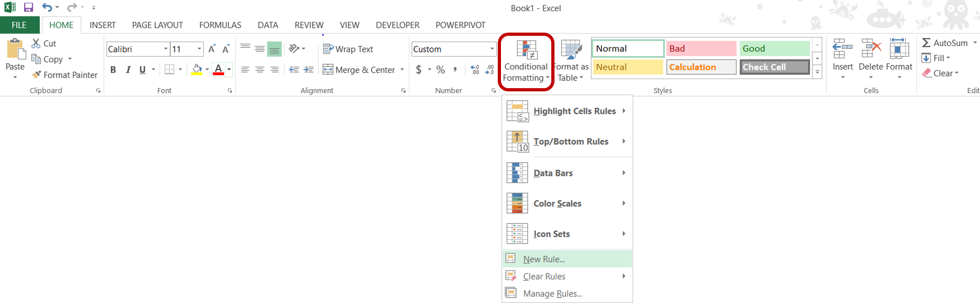This screenshot has width=980, height=303.
Task: Increase indent in the Alignment group
Action: coord(309,69)
